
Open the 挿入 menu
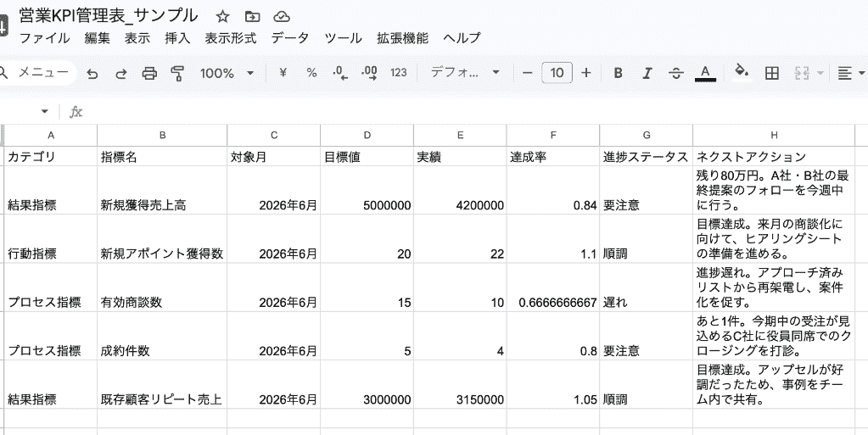coord(177,38)
